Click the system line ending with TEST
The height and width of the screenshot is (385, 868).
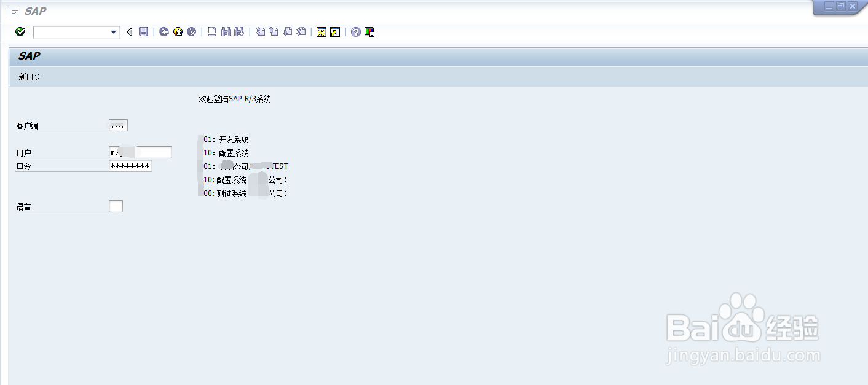pyautogui.click(x=246, y=166)
